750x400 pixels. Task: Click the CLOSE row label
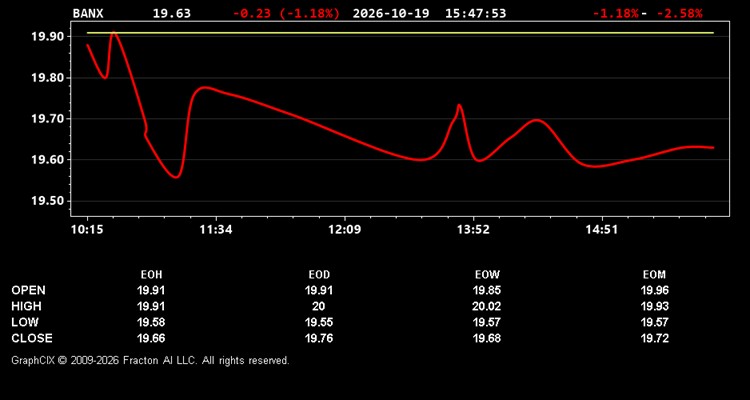pyautogui.click(x=32, y=338)
